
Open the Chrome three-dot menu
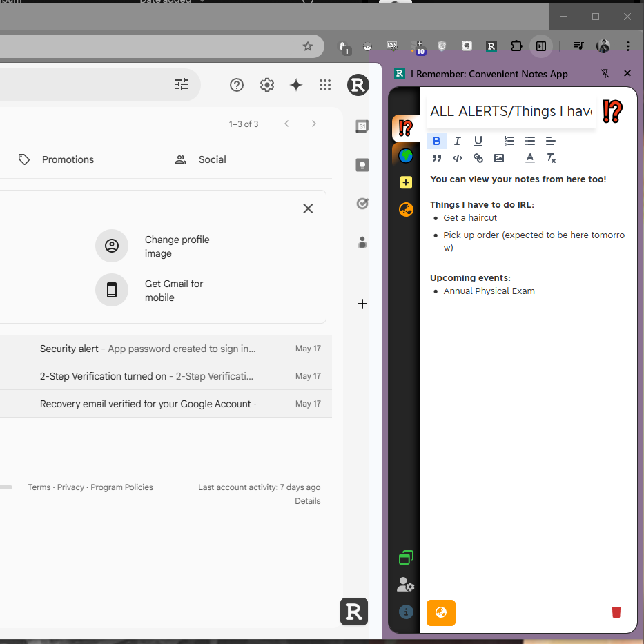(627, 46)
